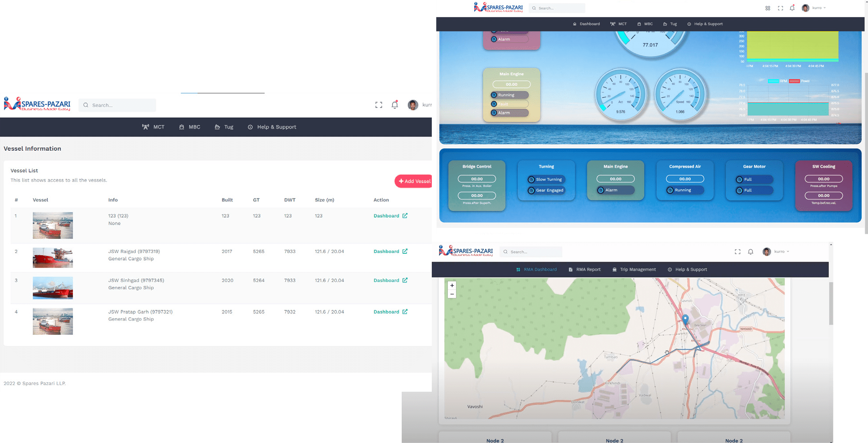Toggle Fault indicator in yellow Main Engine card
The height and width of the screenshot is (443, 868).
510,104
